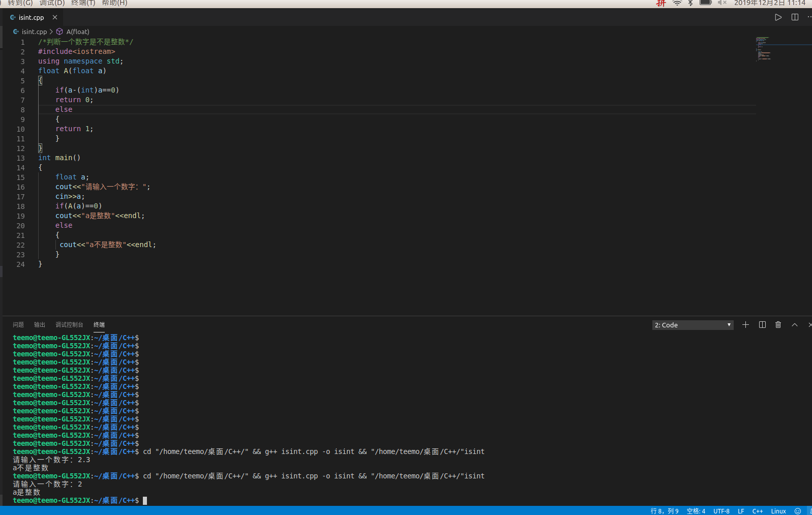
Task: Click the cout "a不是整数" code line
Action: (108, 245)
